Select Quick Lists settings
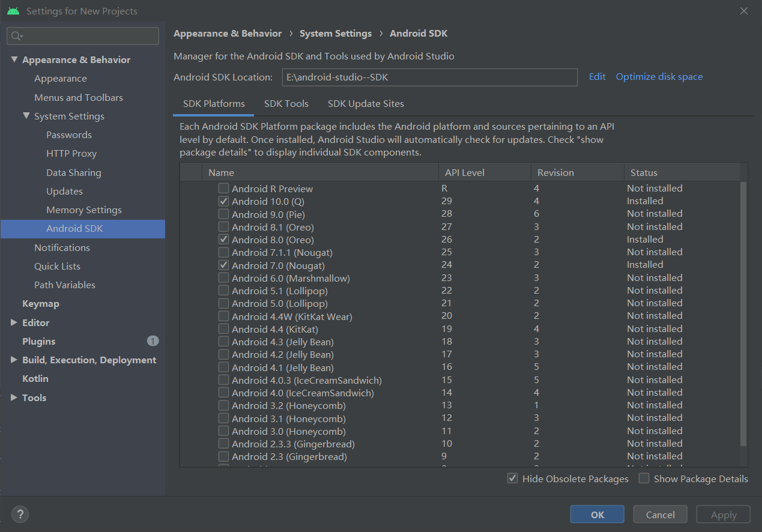762x532 pixels. (x=57, y=267)
